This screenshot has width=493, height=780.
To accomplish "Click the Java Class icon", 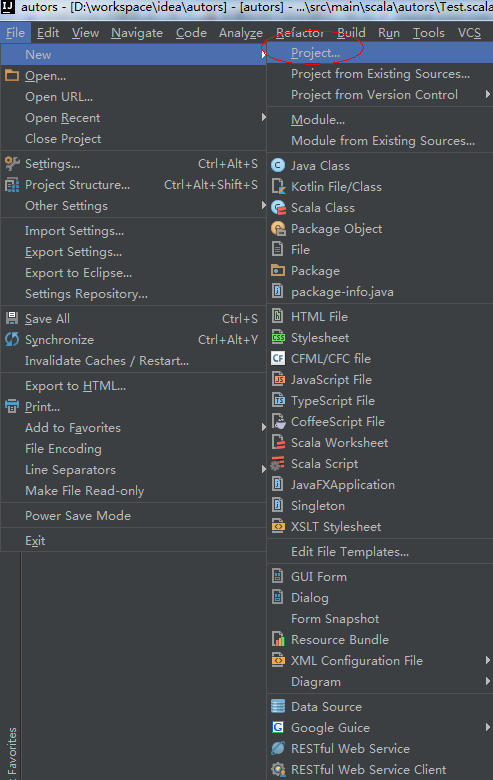I will [x=278, y=165].
